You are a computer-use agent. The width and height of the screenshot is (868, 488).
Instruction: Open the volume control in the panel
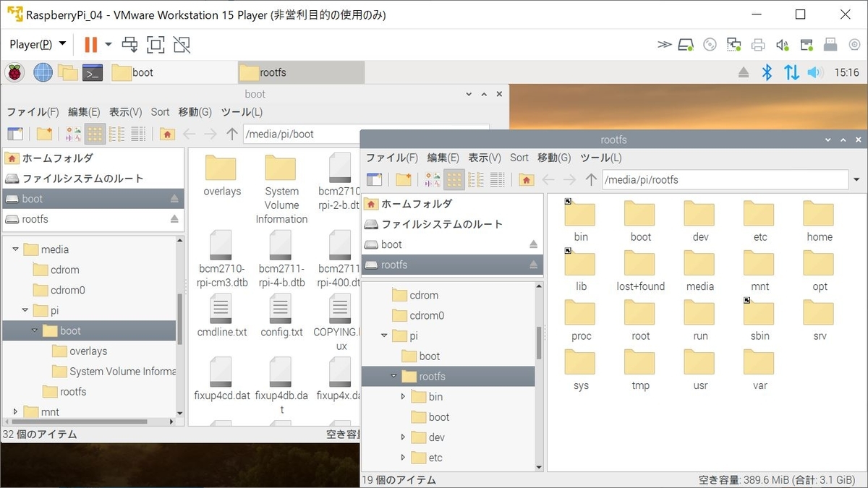click(x=815, y=72)
